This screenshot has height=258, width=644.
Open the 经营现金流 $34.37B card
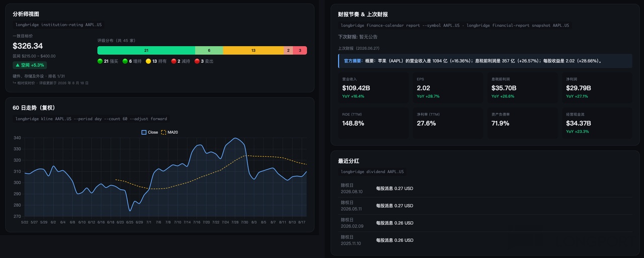pyautogui.click(x=597, y=123)
